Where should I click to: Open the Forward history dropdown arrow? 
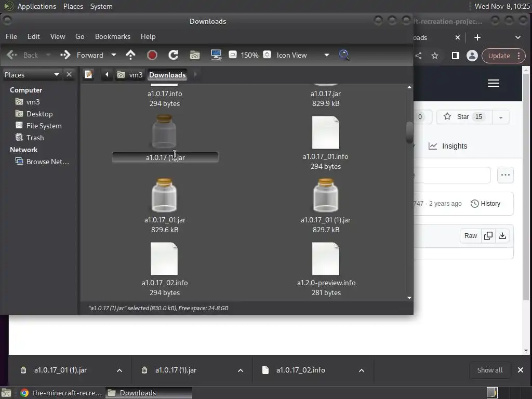114,55
